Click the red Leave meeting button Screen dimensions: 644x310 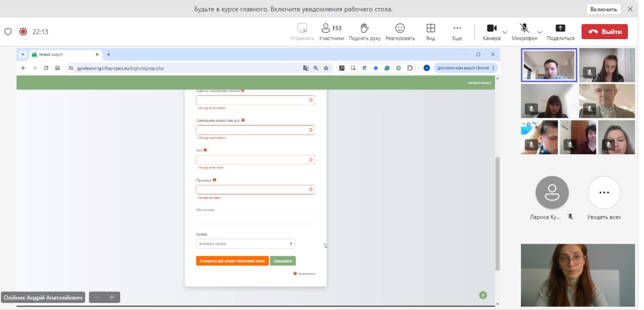pyautogui.click(x=604, y=32)
